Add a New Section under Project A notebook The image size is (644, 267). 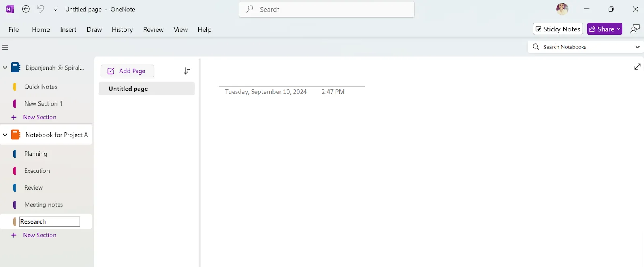(39, 235)
